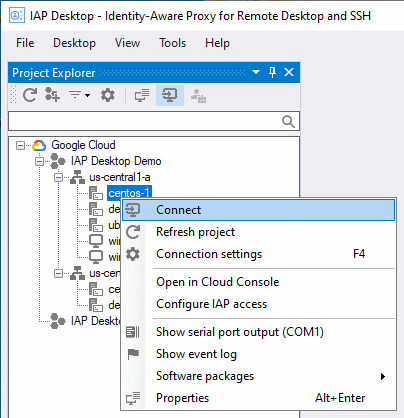
Task: Select the us-central1-a zone item
Action: pyautogui.click(x=120, y=177)
